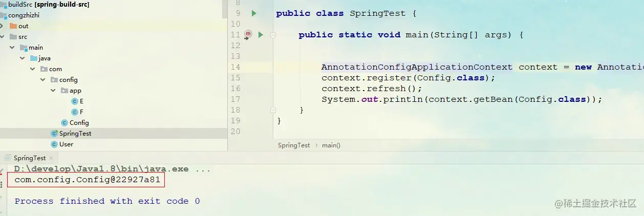
Task: Collapse the app package
Action: coord(53,91)
